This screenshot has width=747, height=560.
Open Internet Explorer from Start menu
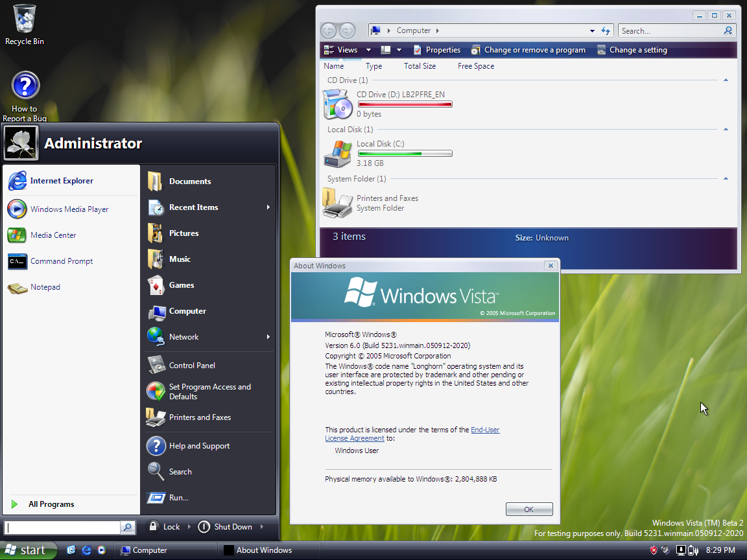coord(62,181)
